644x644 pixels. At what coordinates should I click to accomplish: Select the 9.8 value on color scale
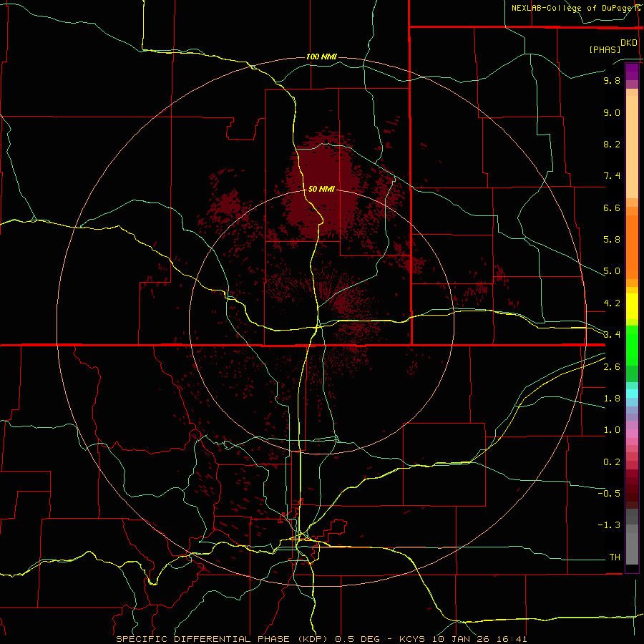coord(612,80)
